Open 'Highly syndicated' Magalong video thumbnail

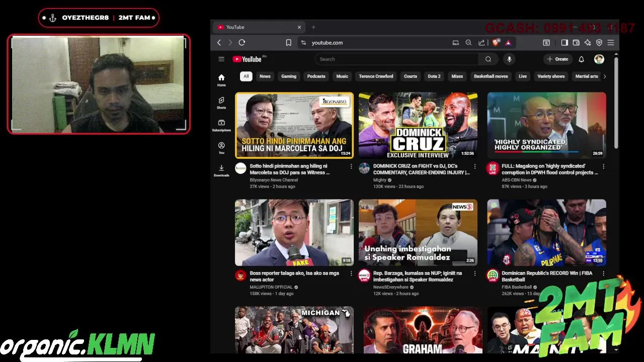point(546,125)
